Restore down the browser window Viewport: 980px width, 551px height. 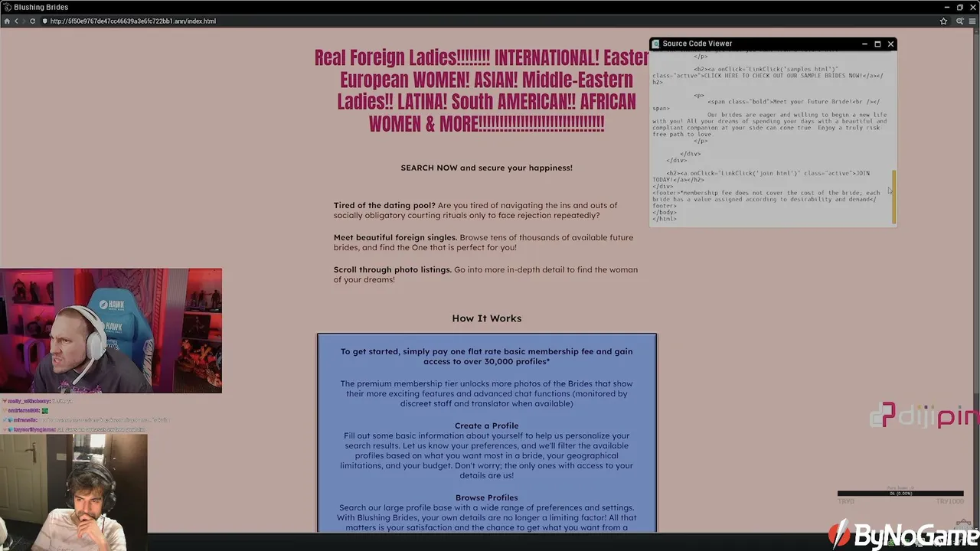coord(959,7)
